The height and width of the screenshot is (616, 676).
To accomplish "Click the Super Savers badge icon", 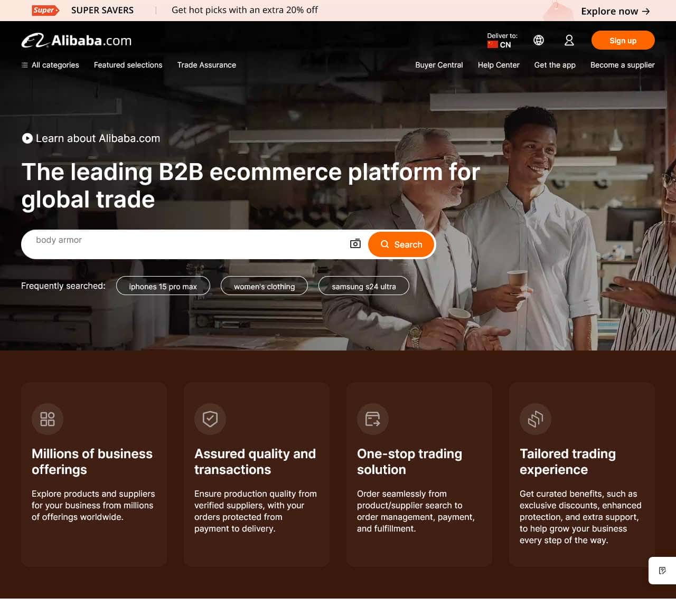I will tap(45, 10).
